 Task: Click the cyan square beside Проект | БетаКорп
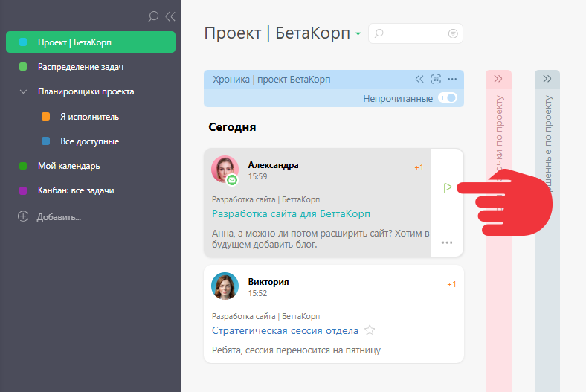click(x=23, y=42)
